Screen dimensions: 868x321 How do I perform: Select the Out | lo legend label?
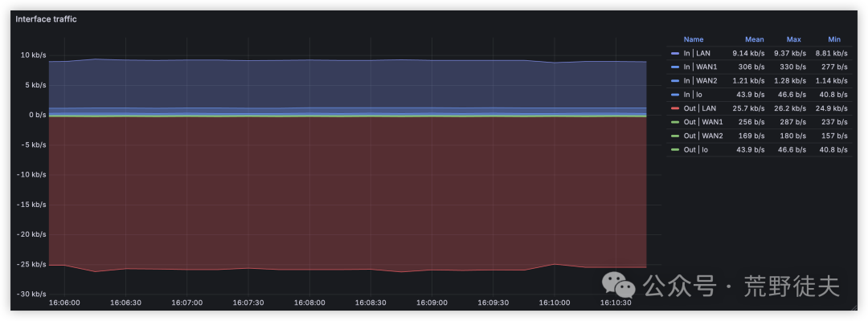coord(695,149)
